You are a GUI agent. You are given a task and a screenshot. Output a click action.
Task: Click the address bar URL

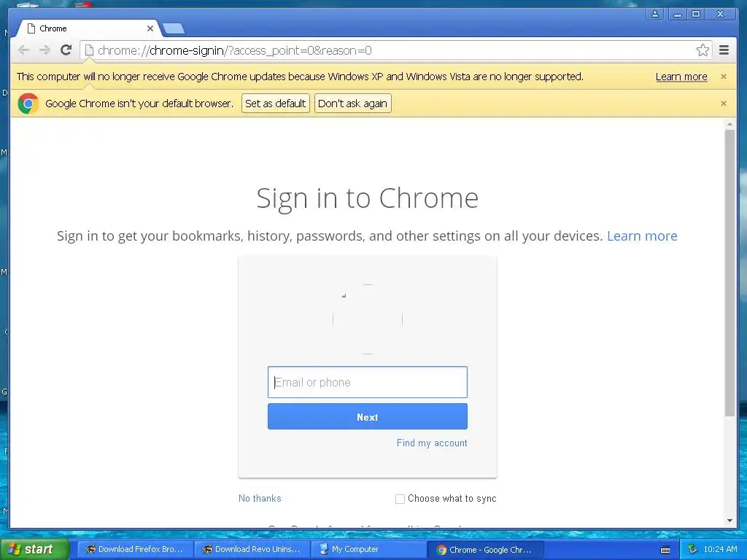[234, 50]
